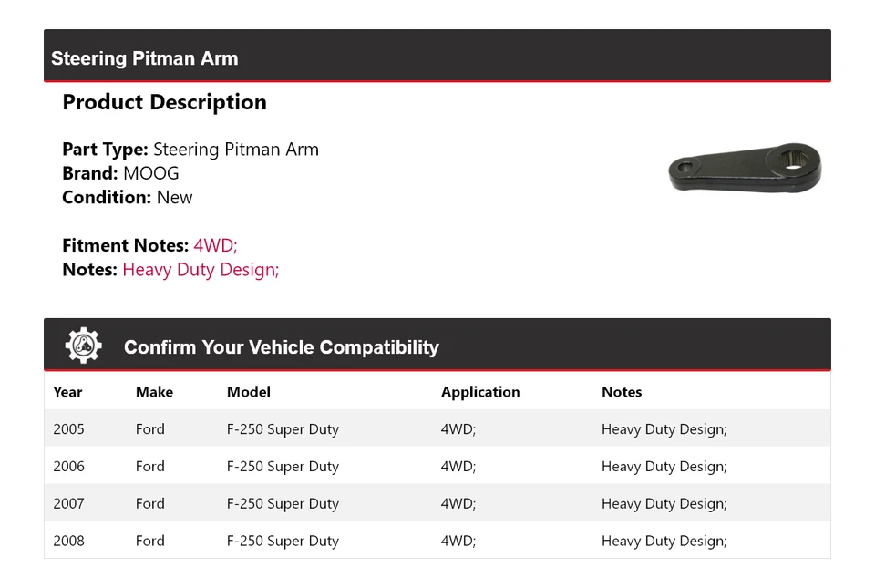Select the 2007 year row cell
The image size is (875, 588).
pos(68,503)
